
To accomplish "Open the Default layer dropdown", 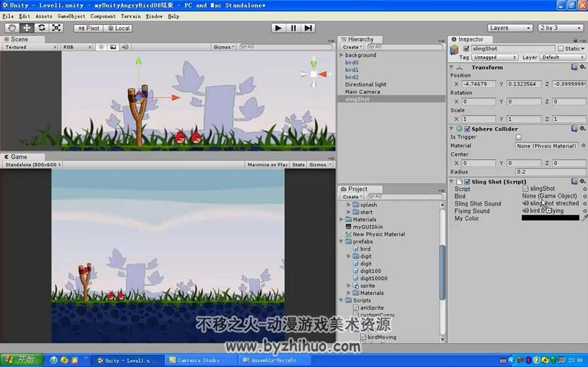I will tap(562, 57).
